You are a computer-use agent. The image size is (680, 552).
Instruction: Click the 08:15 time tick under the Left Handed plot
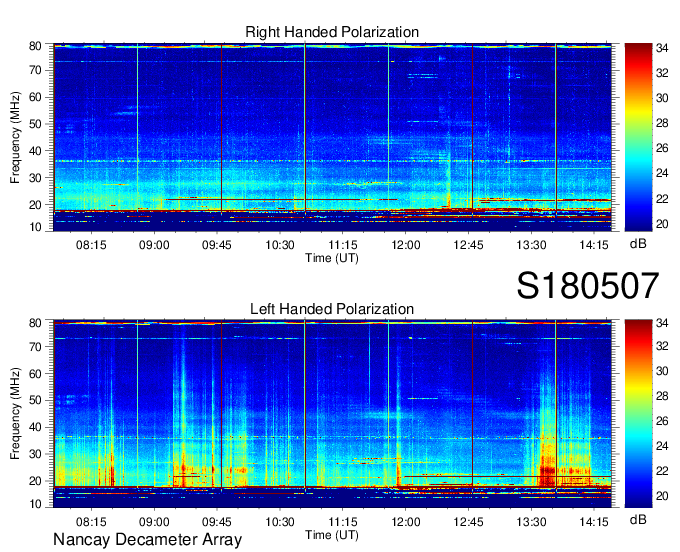coord(91,522)
